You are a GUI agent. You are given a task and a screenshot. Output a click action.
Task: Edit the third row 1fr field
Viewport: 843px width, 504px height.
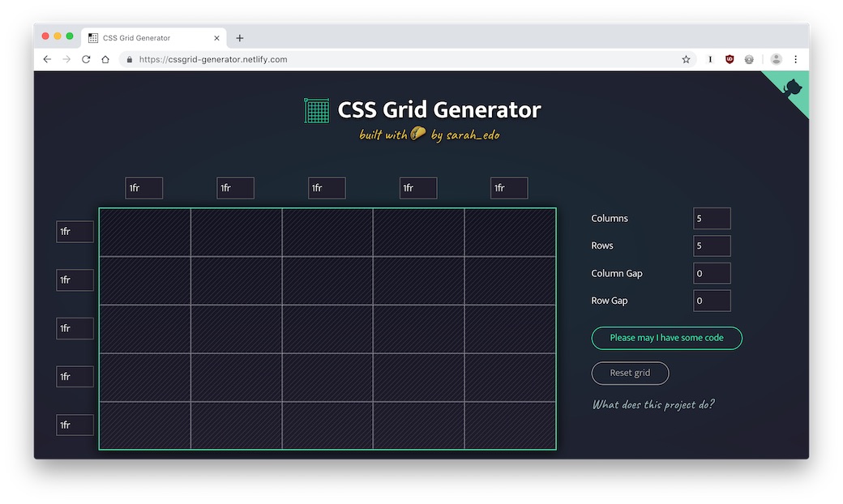tap(75, 328)
